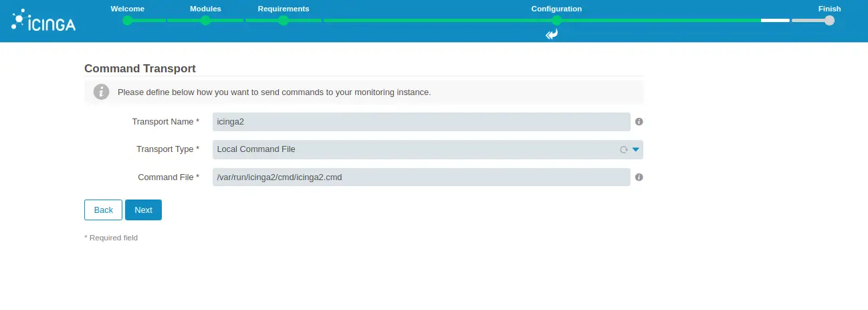Focus the Transport Name field
Screen dimensions: 868x310
pyautogui.click(x=421, y=122)
